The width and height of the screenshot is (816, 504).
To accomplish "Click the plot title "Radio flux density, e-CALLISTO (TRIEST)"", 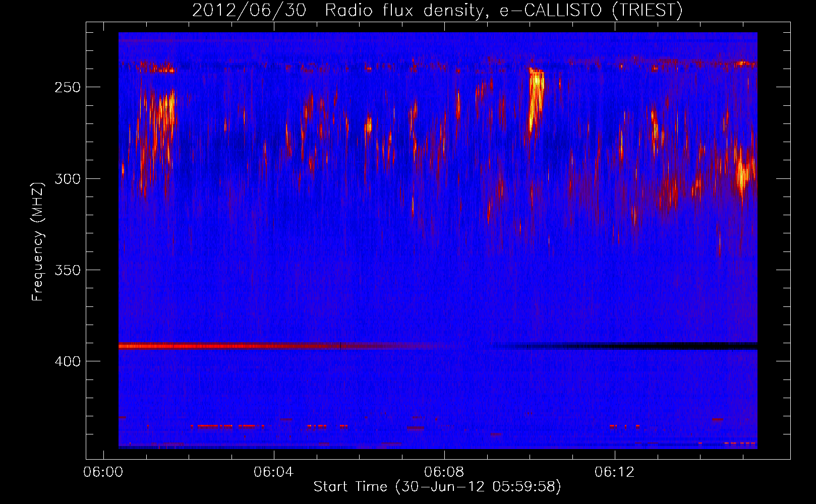I will click(x=503, y=10).
